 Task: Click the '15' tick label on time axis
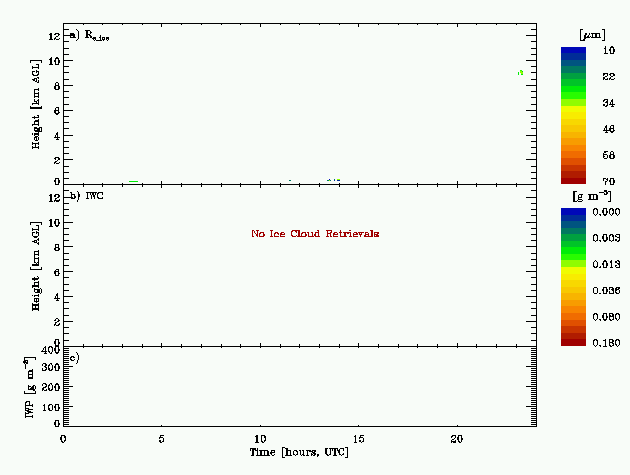point(358,439)
